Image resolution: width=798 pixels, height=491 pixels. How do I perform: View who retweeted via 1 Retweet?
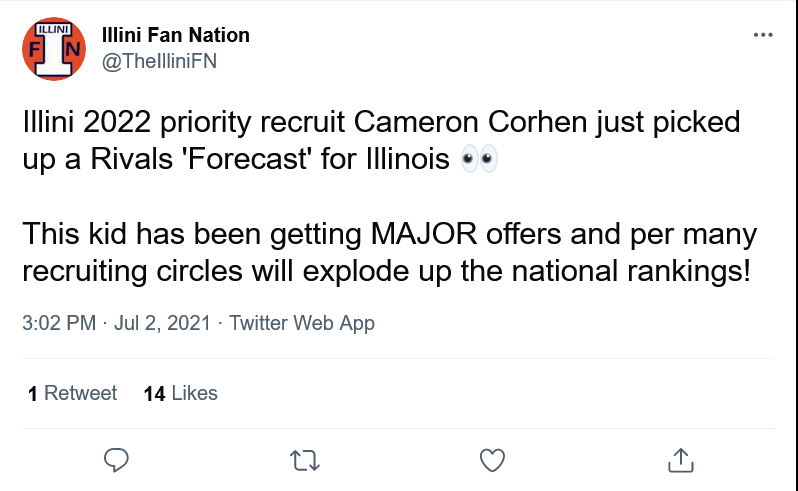point(73,393)
